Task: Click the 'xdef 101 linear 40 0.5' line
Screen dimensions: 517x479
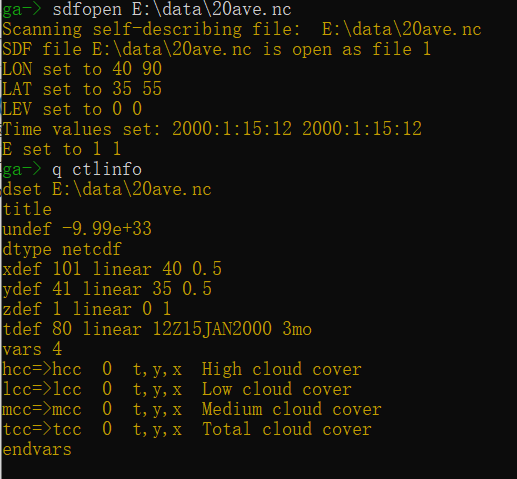Action: 112,269
